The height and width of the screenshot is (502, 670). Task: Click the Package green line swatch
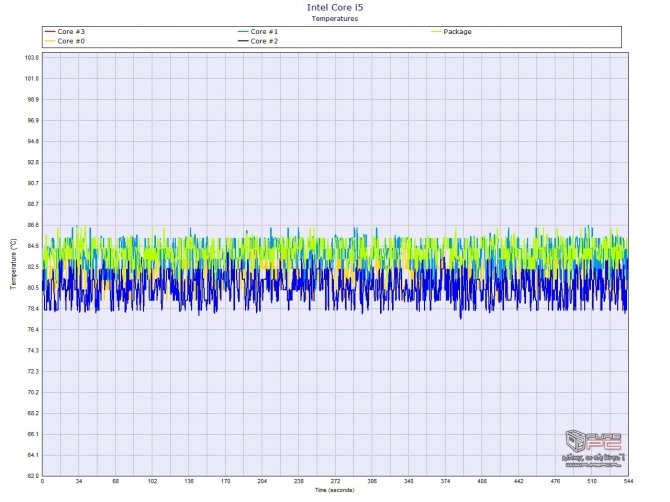[x=436, y=32]
